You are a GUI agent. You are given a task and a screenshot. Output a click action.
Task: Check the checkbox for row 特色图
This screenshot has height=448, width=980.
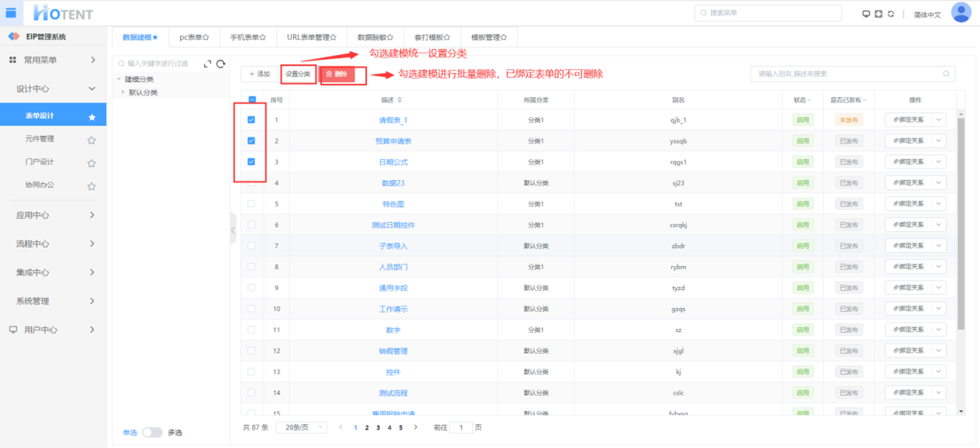click(251, 204)
